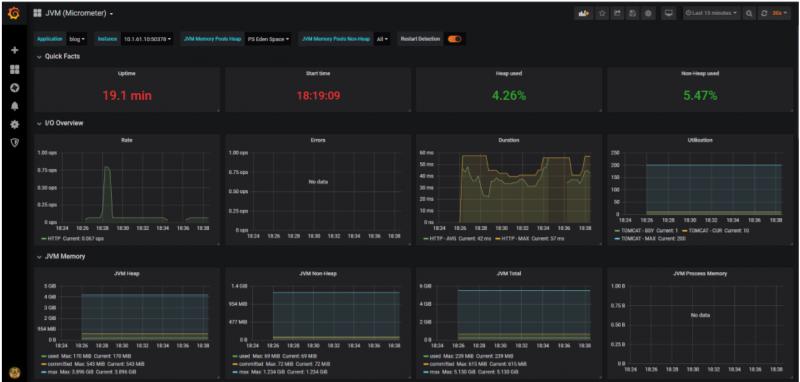Star this dashboard as favorite
800x382 pixels.
click(602, 14)
